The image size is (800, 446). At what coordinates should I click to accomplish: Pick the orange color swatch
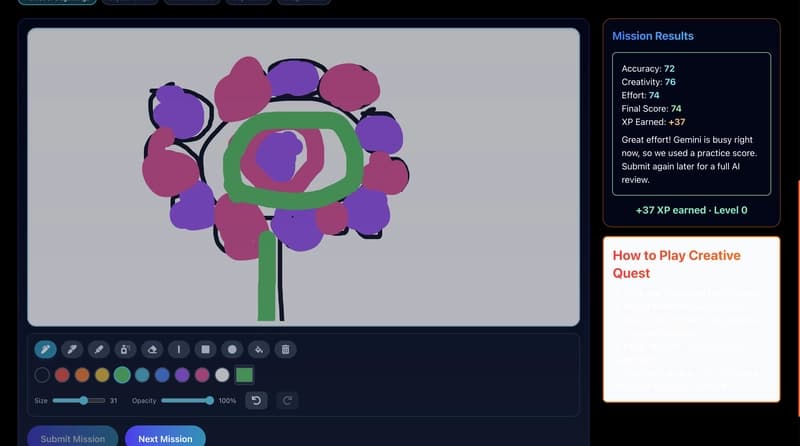pyautogui.click(x=82, y=375)
